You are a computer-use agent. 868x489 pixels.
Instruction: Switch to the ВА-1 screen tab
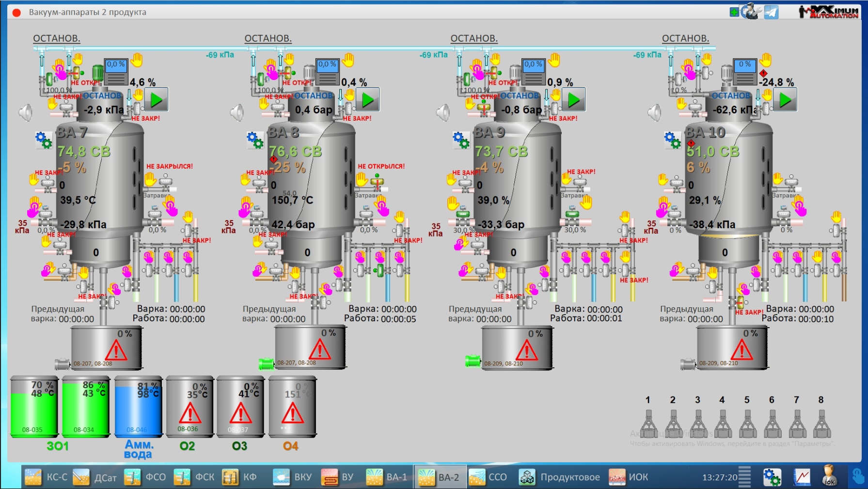(x=387, y=477)
